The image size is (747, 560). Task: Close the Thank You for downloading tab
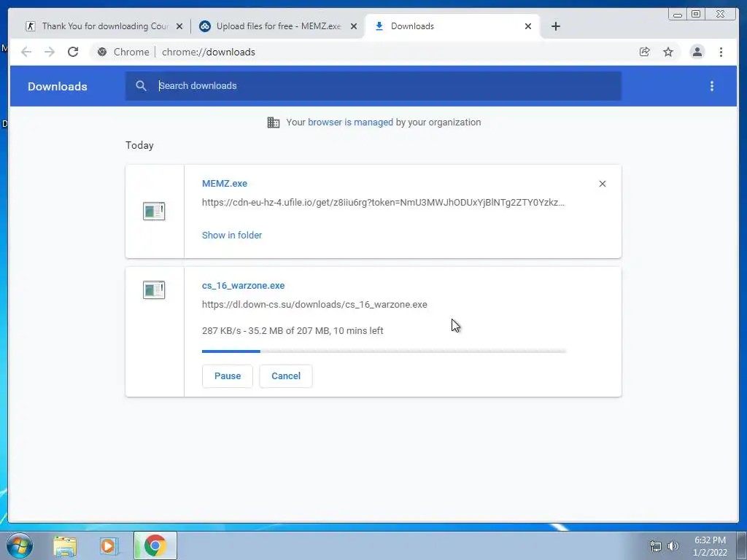click(179, 26)
